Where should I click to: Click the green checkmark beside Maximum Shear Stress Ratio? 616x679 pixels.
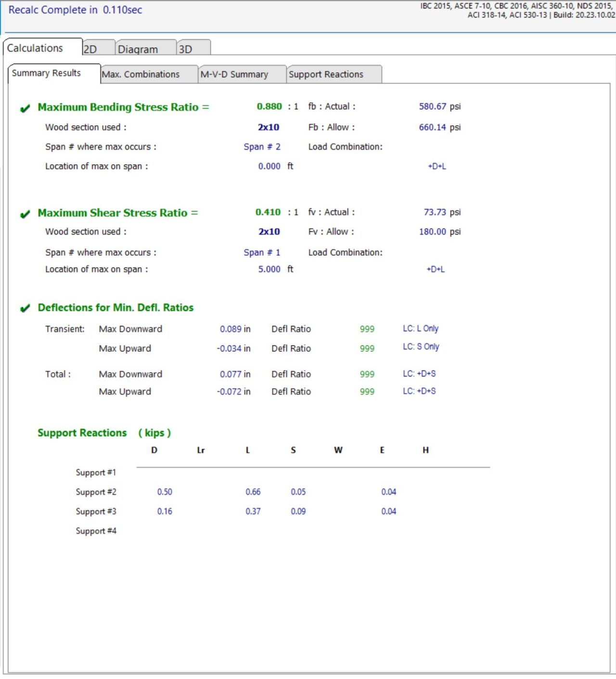tap(25, 213)
